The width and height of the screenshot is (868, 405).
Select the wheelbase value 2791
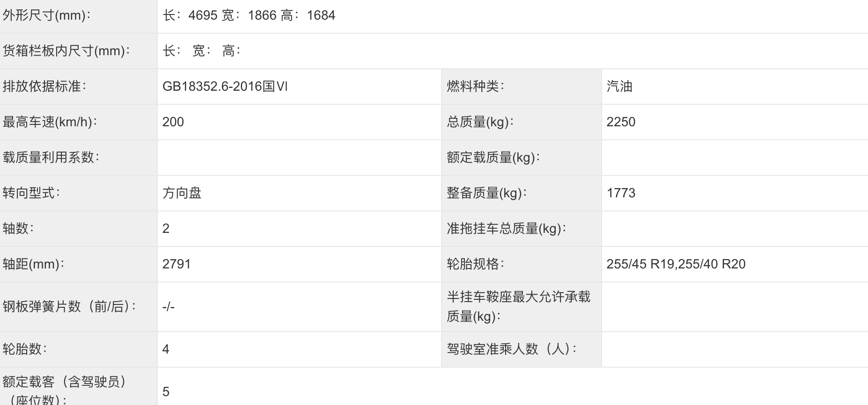(177, 264)
